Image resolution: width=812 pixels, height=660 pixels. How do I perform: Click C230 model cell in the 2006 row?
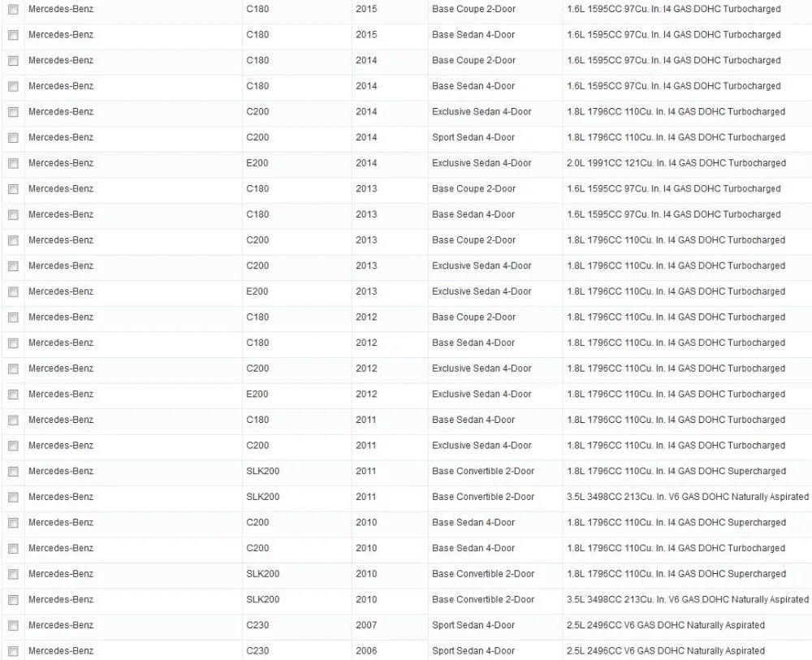257,651
